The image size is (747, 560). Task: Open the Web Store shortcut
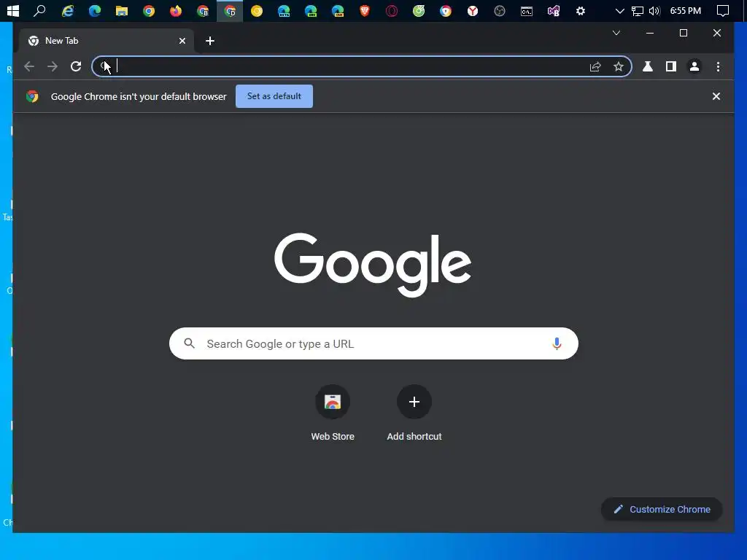(333, 413)
